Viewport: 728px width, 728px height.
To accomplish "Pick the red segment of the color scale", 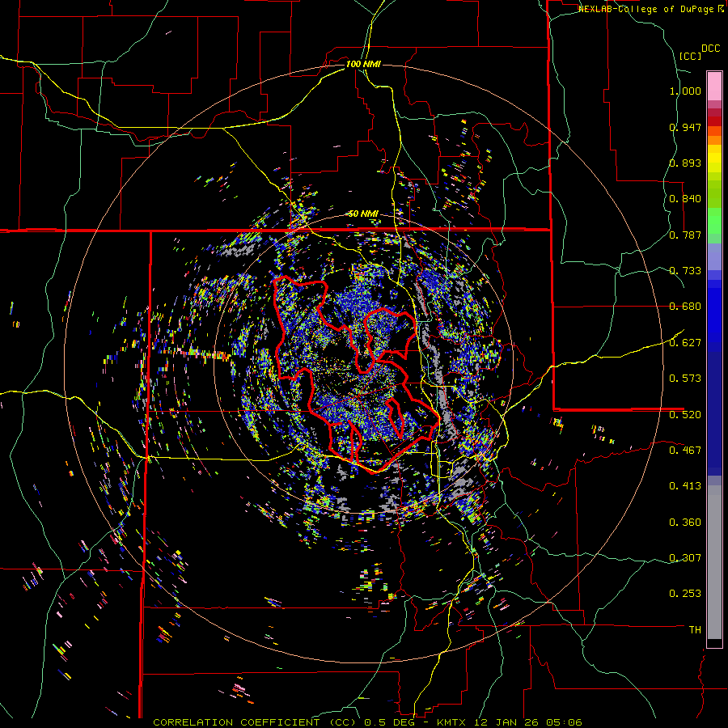I will (x=714, y=121).
